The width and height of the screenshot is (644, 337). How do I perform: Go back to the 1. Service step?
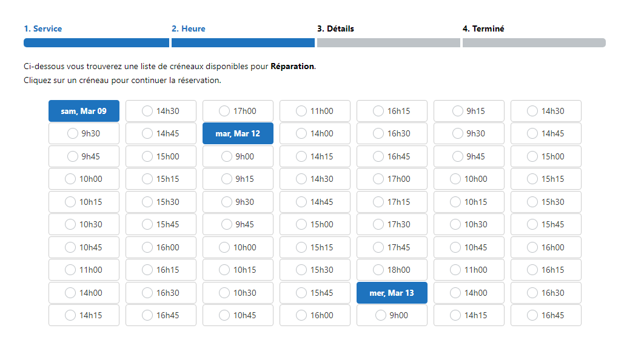click(43, 28)
